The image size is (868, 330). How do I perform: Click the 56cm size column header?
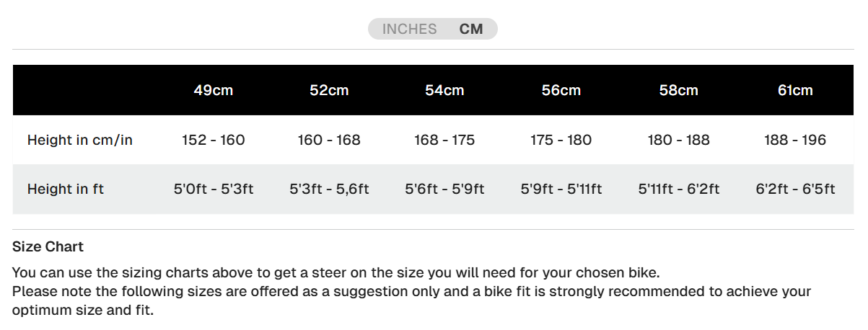tap(561, 90)
